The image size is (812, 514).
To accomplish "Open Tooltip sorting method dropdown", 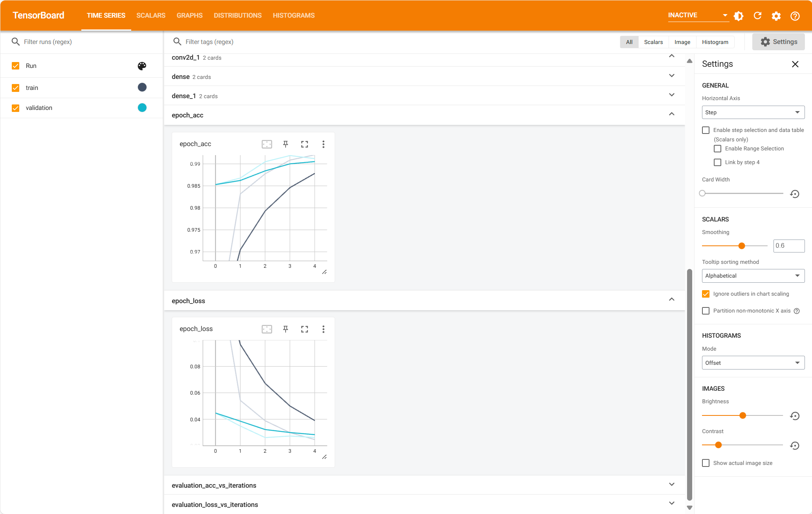I will coord(753,276).
